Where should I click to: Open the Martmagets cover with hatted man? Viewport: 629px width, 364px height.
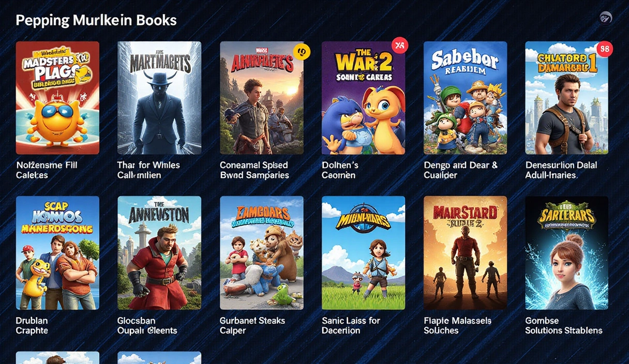tap(159, 98)
